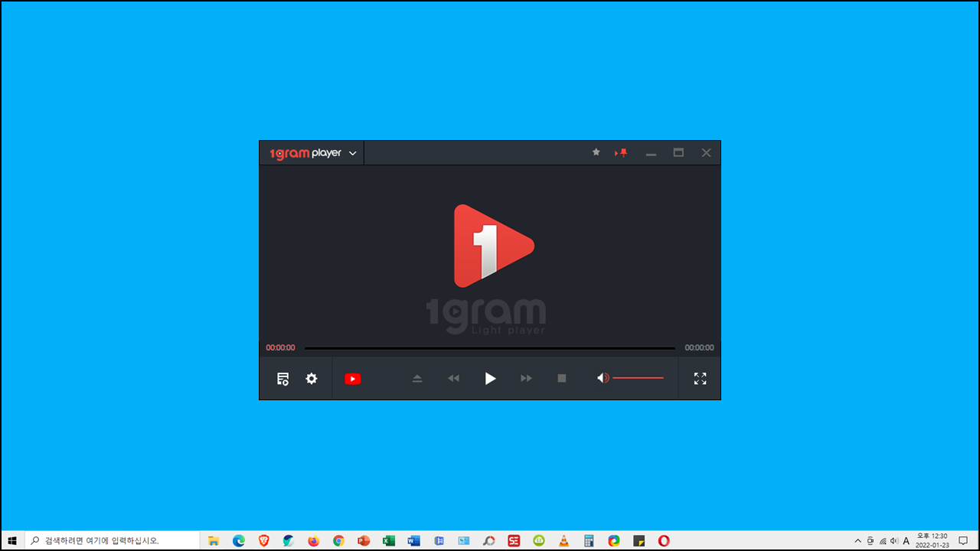Launch Chrome from taskbar
980x551 pixels.
[338, 540]
